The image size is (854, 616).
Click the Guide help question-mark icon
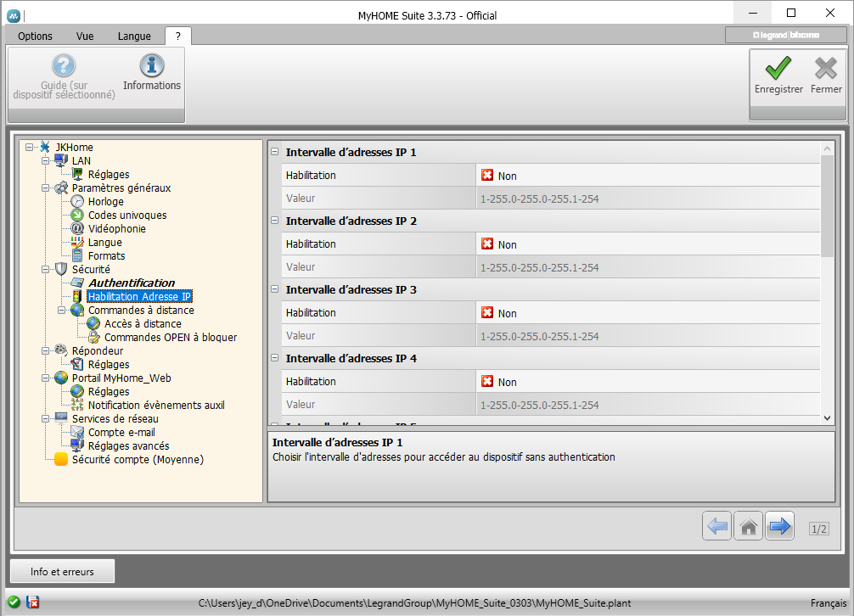(x=64, y=66)
